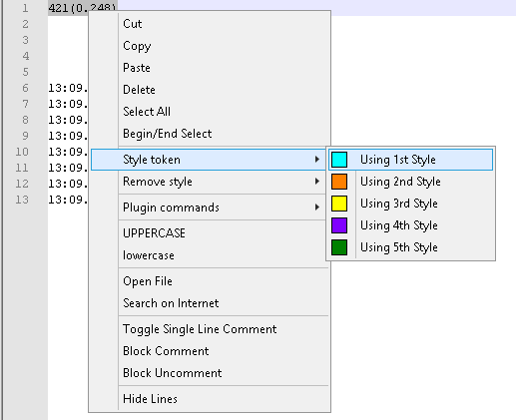Click Hide Lines menu entry
The image size is (516, 420).
[210, 399]
